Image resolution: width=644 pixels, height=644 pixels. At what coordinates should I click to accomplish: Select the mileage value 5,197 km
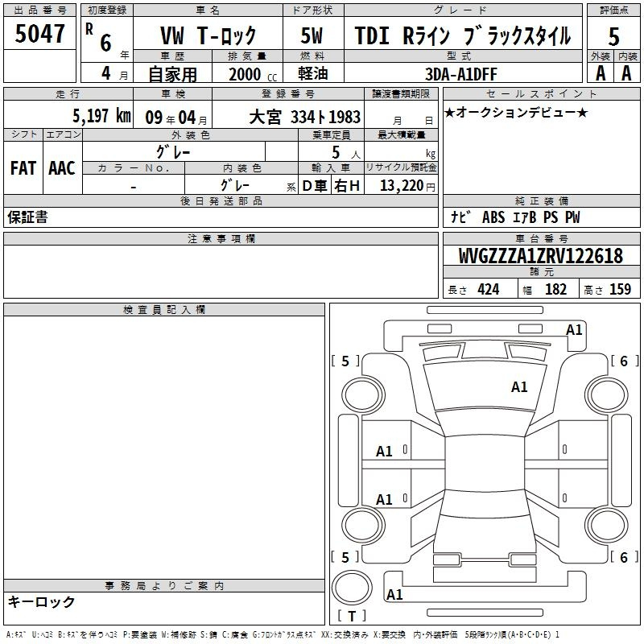pyautogui.click(x=101, y=116)
